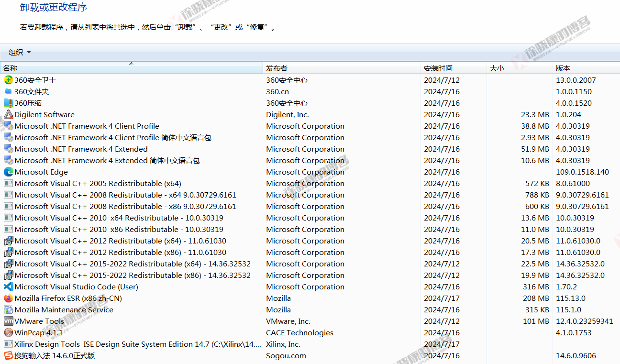
Task: Click the 360压缩 archive icon
Action: pyautogui.click(x=8, y=103)
